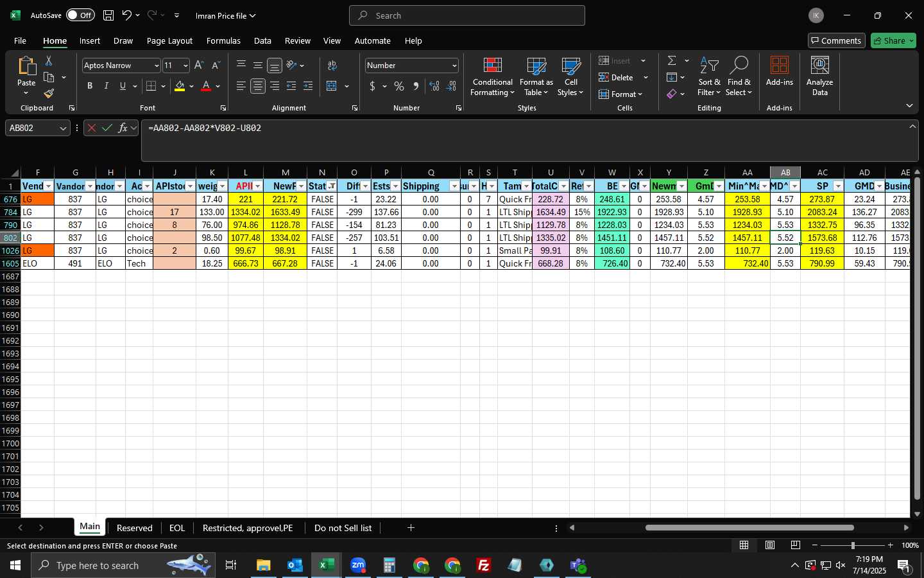Switch to the Page Layout tab
Viewport: 924px width, 578px height.
pos(169,40)
